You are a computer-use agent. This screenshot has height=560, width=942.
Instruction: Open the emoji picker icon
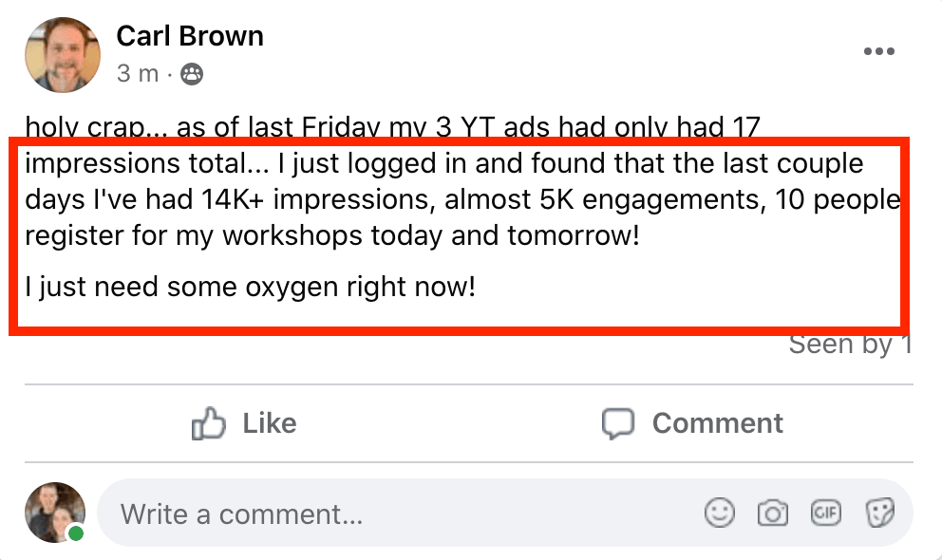(x=720, y=513)
